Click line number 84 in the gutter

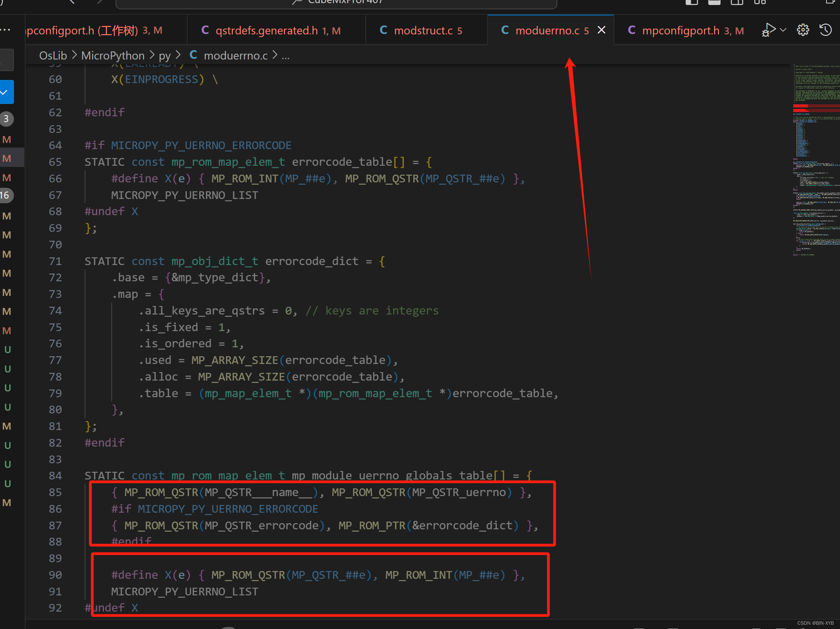pos(55,476)
